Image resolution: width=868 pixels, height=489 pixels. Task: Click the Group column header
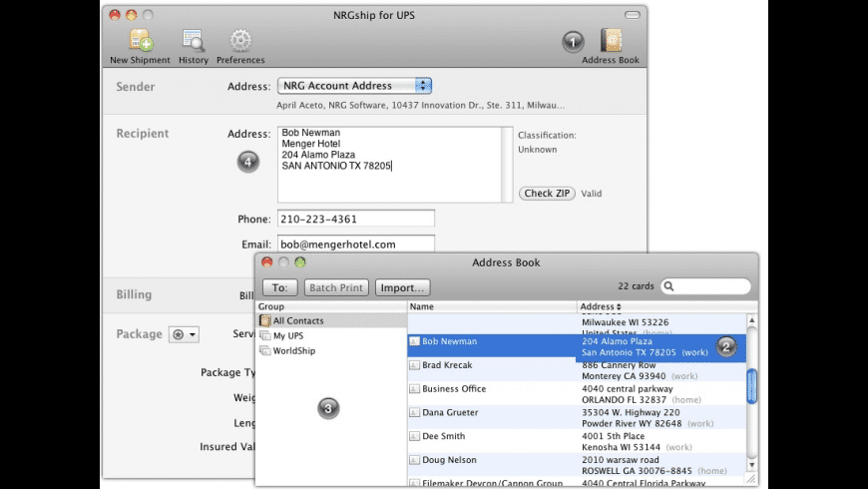click(x=331, y=306)
